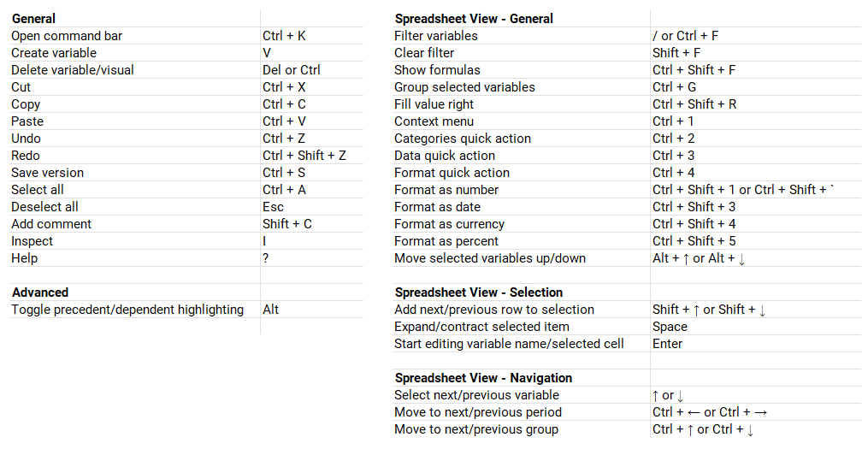Viewport: 868px width, 449px height.
Task: Click the 'Ctrl + Shift + R' shortcut cell
Action: [694, 104]
